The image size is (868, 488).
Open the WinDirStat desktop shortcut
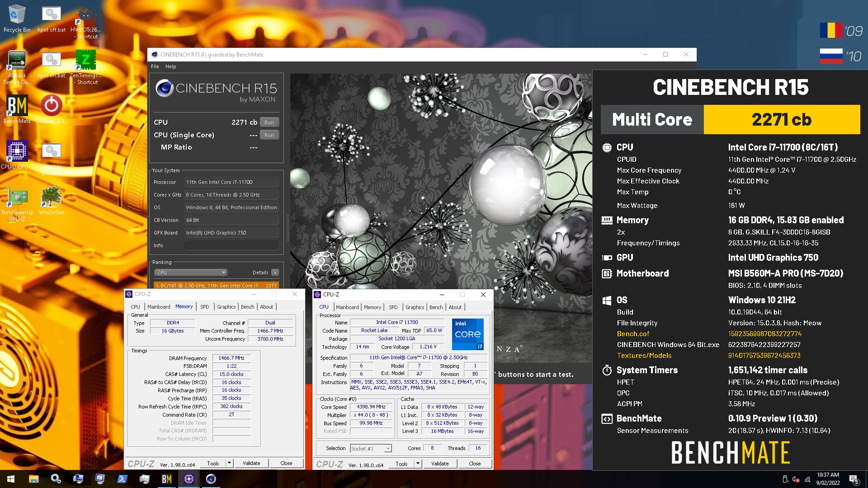51,201
